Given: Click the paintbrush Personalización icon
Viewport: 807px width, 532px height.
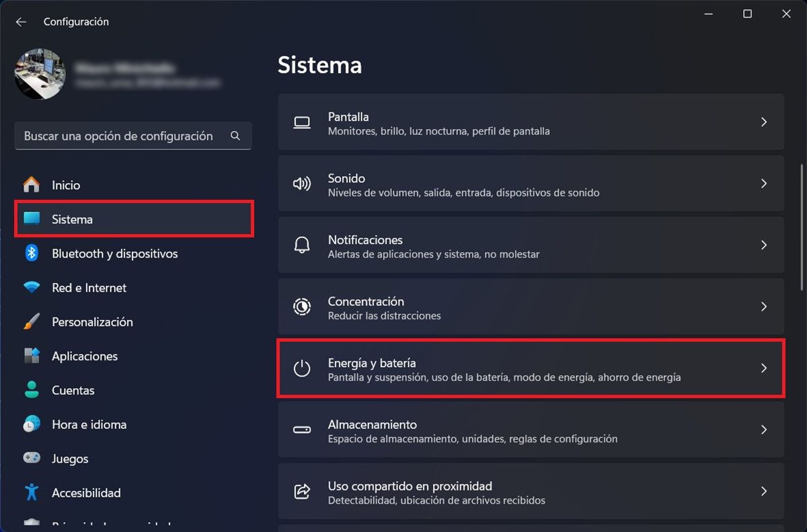Looking at the screenshot, I should pos(32,322).
